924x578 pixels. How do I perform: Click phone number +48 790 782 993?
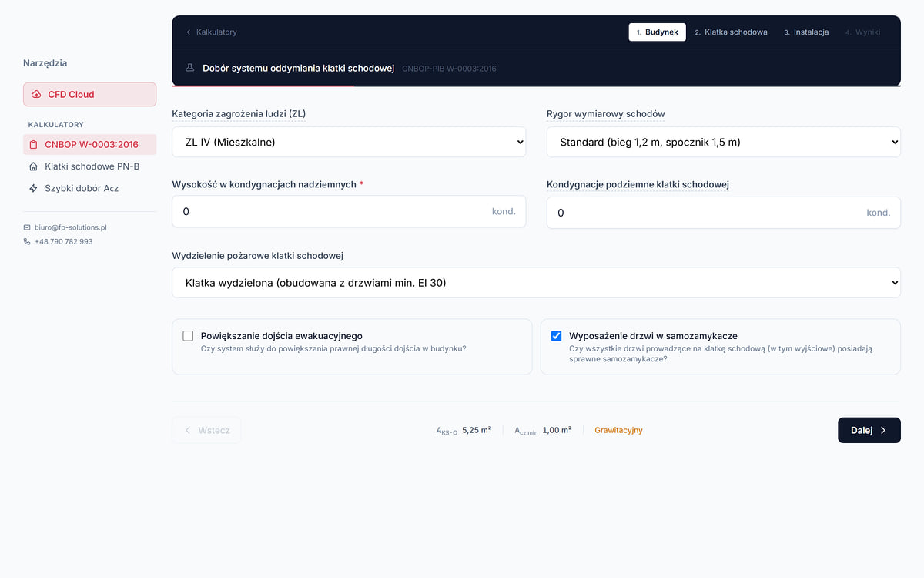pyautogui.click(x=63, y=241)
